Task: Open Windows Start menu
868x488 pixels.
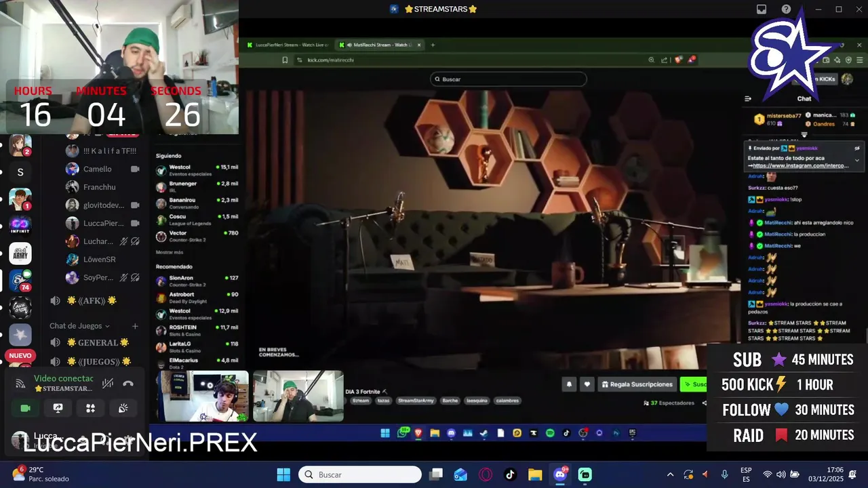Action: tap(283, 474)
